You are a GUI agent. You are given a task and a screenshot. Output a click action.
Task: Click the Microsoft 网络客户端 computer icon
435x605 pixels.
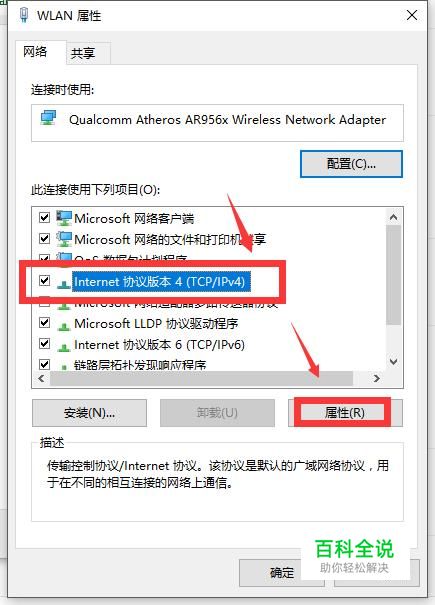(x=64, y=218)
